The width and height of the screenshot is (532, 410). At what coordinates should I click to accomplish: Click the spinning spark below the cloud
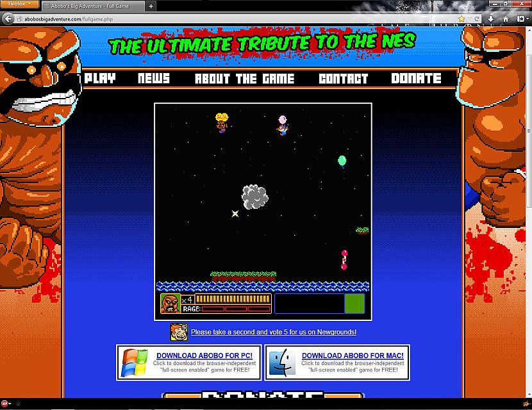(235, 213)
